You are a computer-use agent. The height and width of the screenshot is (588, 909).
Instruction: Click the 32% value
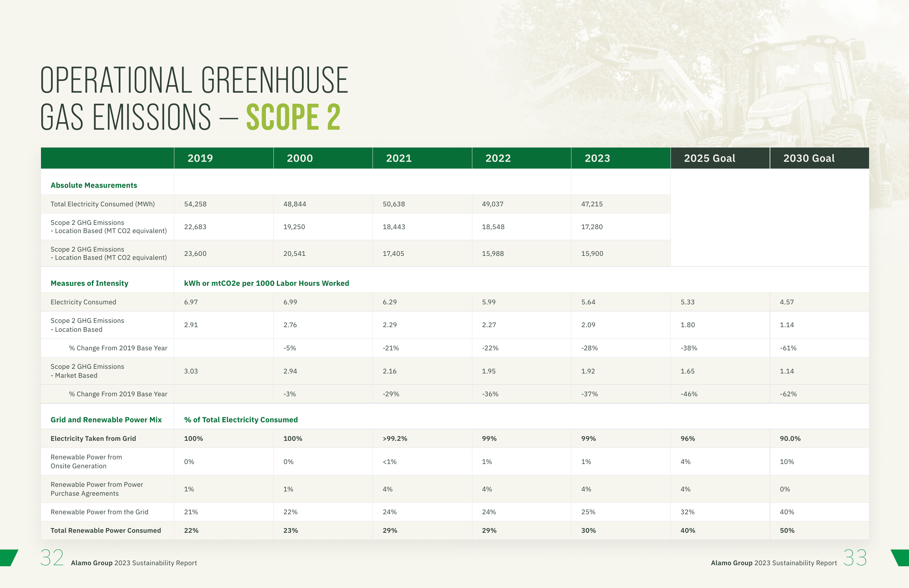click(x=688, y=512)
